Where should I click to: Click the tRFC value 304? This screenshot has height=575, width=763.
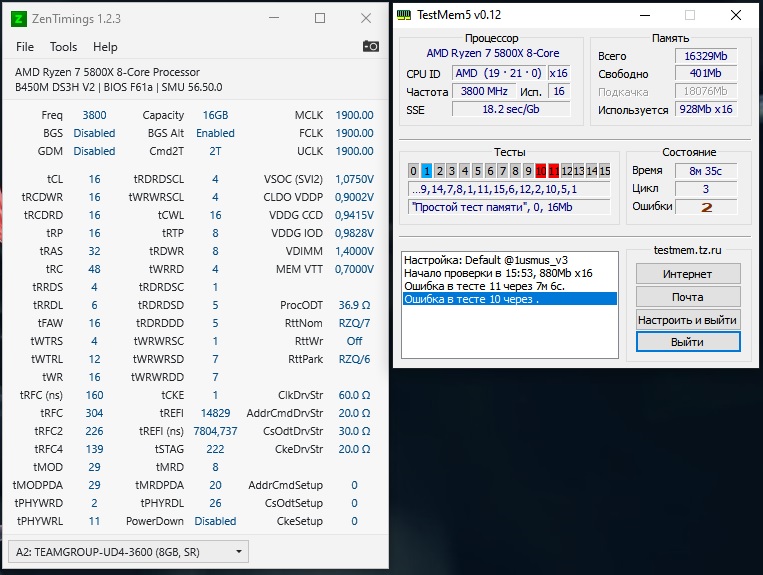94,413
